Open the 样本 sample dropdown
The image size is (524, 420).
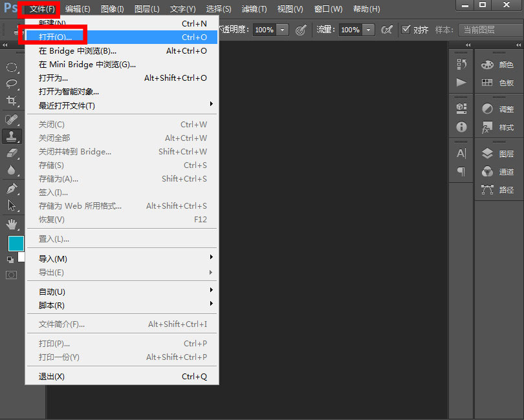490,30
